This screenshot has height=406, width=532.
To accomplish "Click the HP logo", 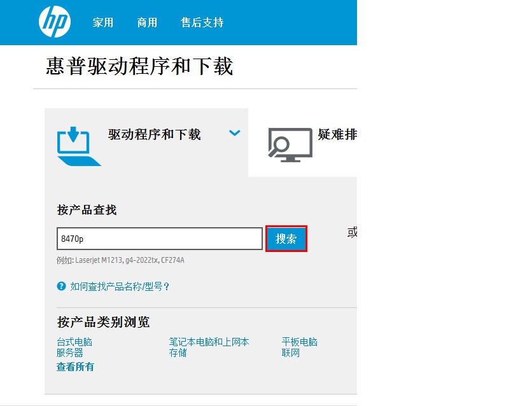I will (x=55, y=22).
